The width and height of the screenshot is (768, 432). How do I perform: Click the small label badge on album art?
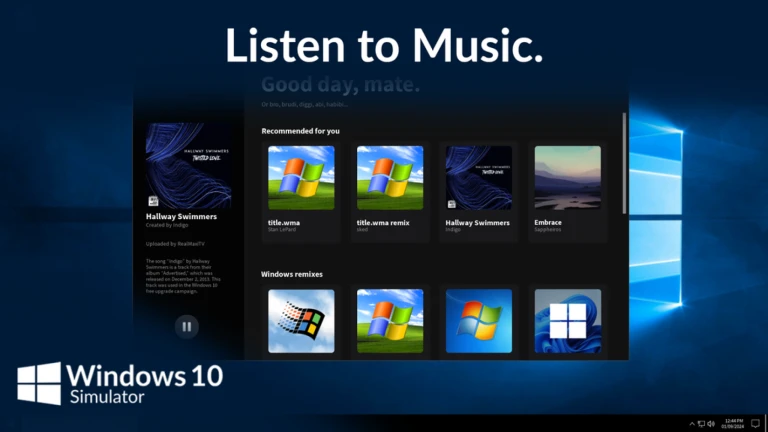[154, 200]
